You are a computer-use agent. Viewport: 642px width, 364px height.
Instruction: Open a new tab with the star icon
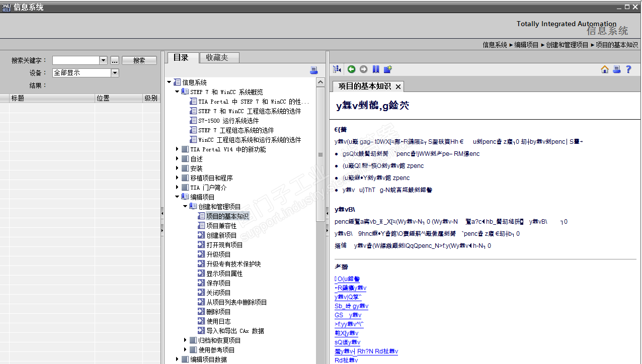[388, 69]
